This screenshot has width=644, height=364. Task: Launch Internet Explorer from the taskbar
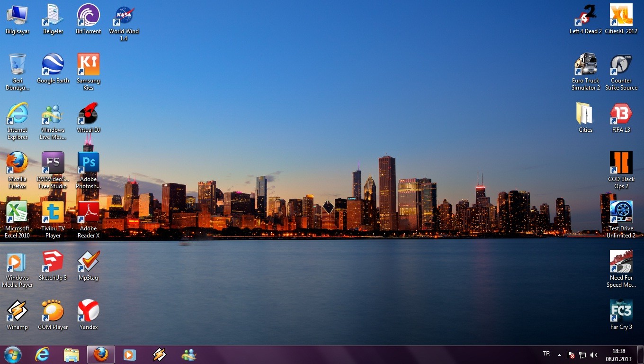point(42,355)
